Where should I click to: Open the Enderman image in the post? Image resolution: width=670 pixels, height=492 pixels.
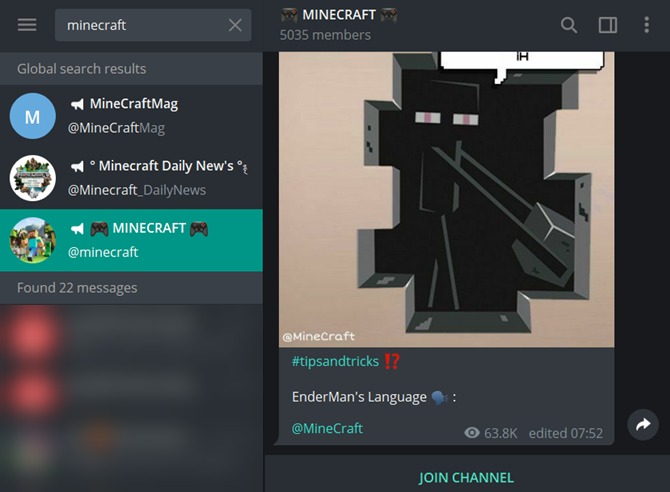point(447,199)
